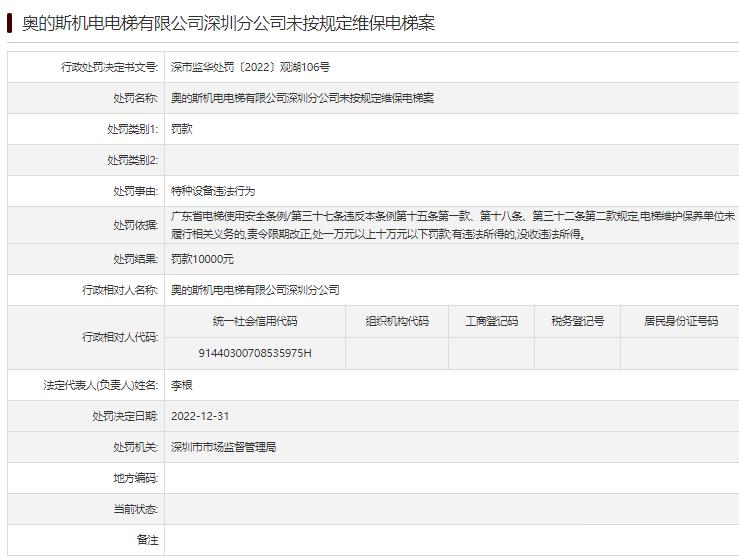Click the 处罚类别2 label

tap(132, 160)
